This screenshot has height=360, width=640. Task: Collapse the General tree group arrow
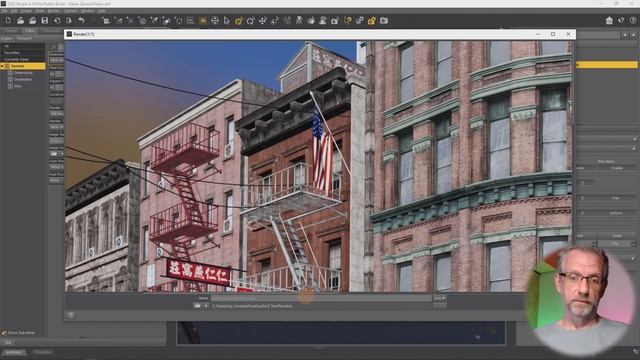coord(2,66)
